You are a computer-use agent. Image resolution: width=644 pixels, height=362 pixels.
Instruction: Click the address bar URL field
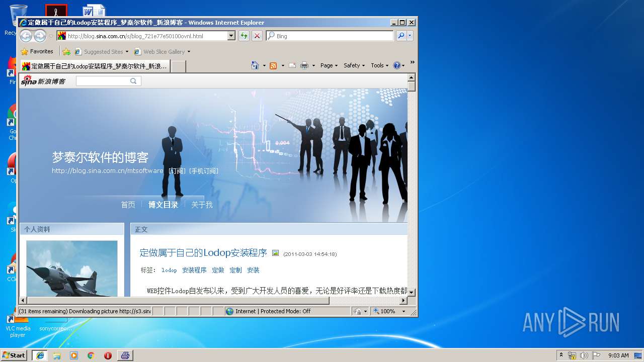pyautogui.click(x=146, y=36)
